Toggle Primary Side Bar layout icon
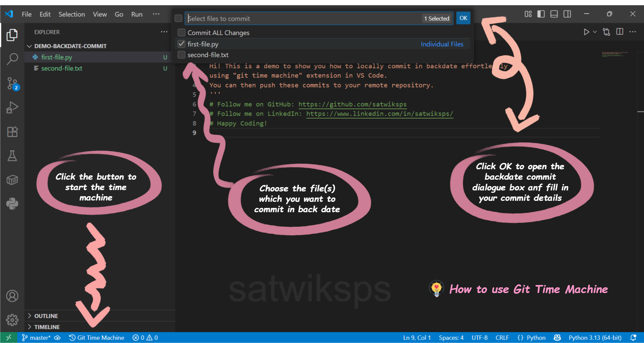 click(x=541, y=14)
